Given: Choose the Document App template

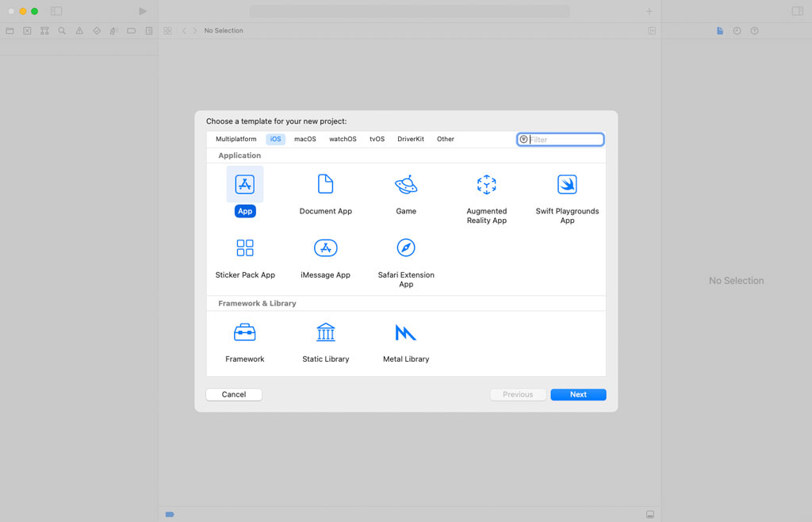Looking at the screenshot, I should [x=325, y=184].
